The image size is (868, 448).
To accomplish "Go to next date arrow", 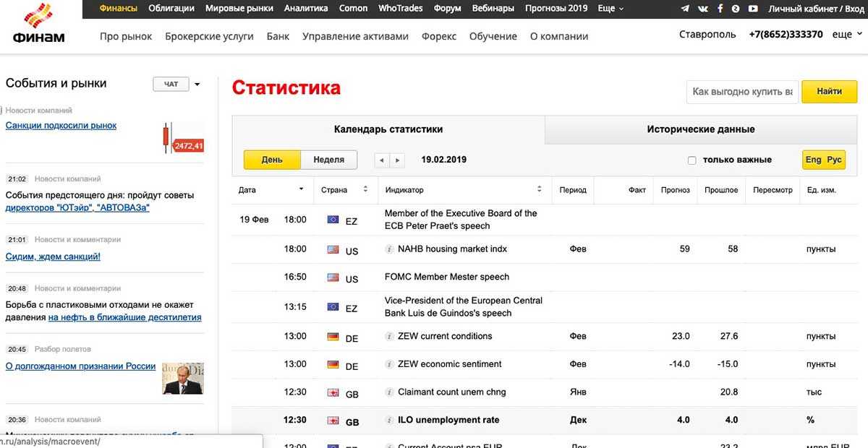I will [398, 160].
